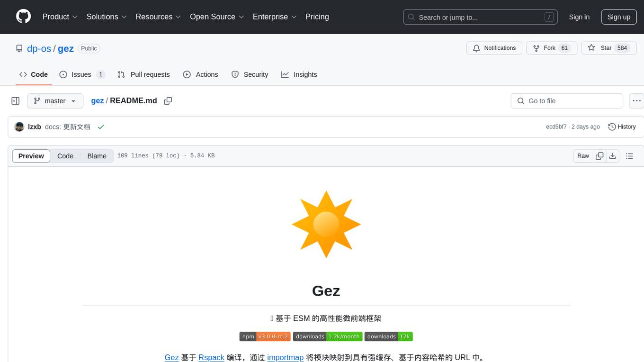Open the downloads 1.2k/month badge
This screenshot has height=362, width=644.
tap(328, 336)
